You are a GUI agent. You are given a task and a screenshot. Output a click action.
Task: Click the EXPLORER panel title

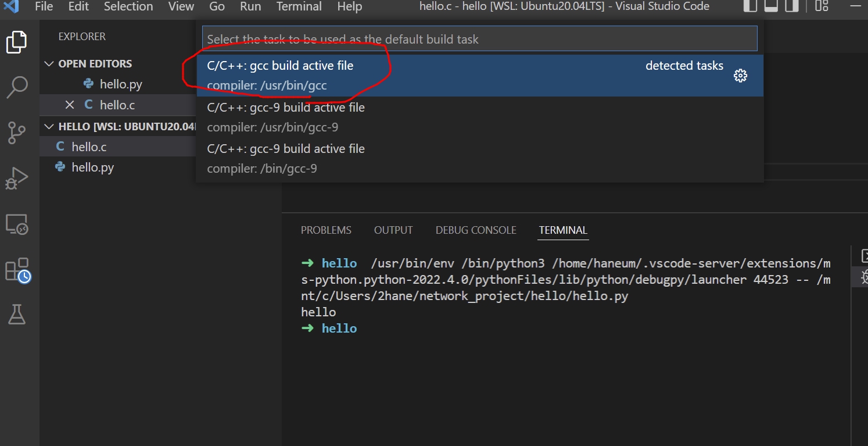(82, 37)
